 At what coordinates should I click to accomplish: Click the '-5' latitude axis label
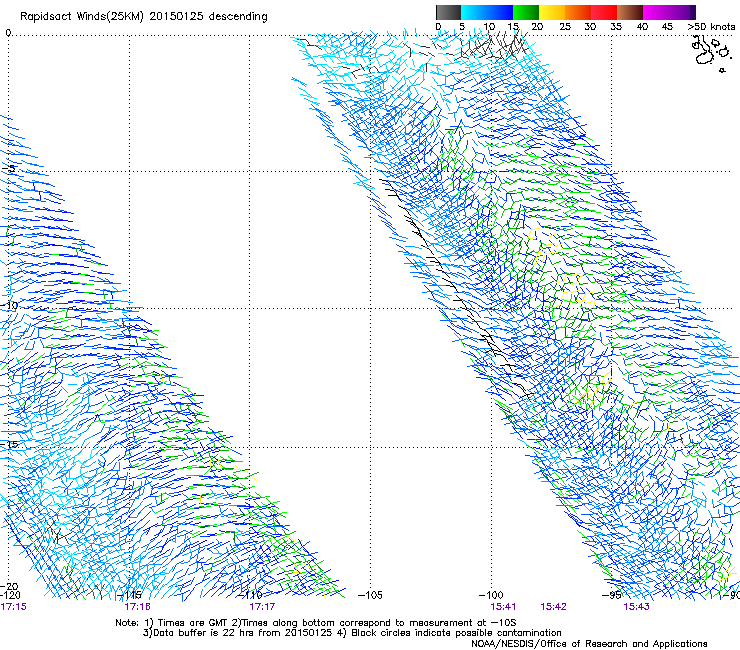tap(9, 168)
